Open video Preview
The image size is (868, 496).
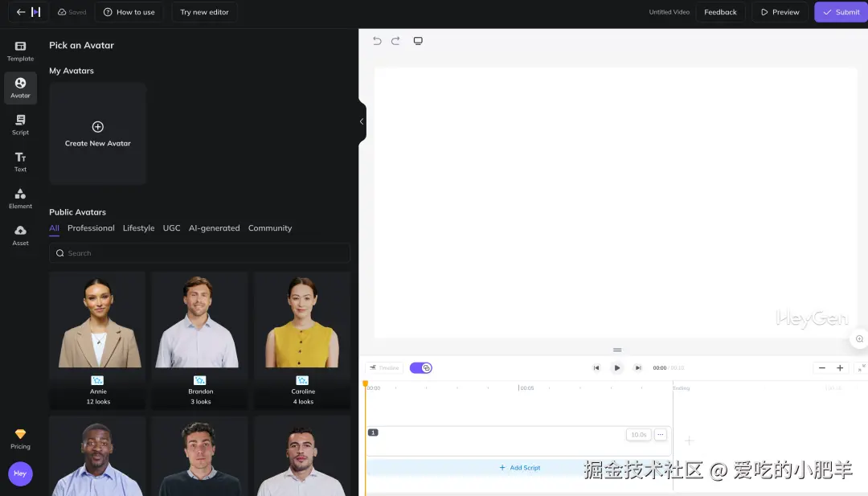778,12
